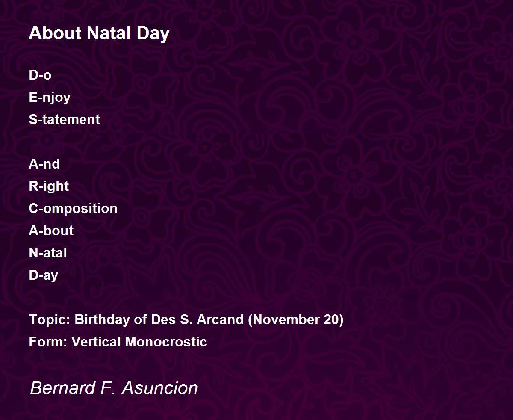The width and height of the screenshot is (513, 420).
Task: Click the author name Bernard F. Asuncion
Action: click(x=114, y=388)
